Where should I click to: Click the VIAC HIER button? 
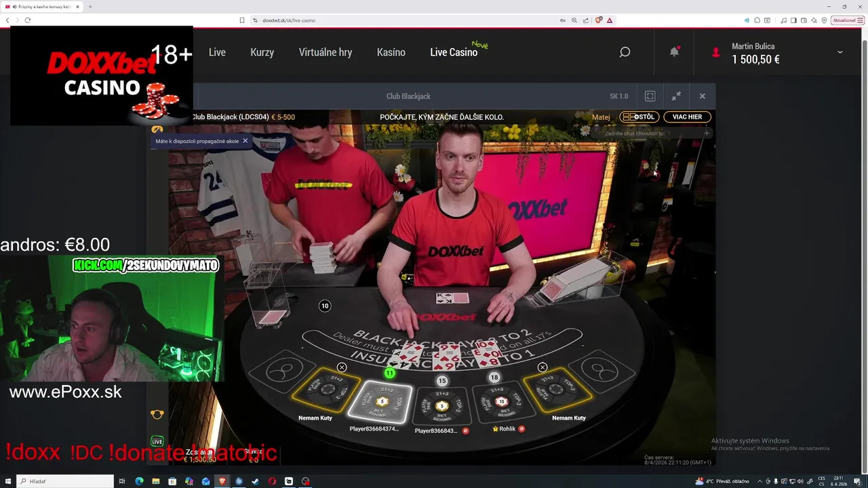click(x=687, y=117)
